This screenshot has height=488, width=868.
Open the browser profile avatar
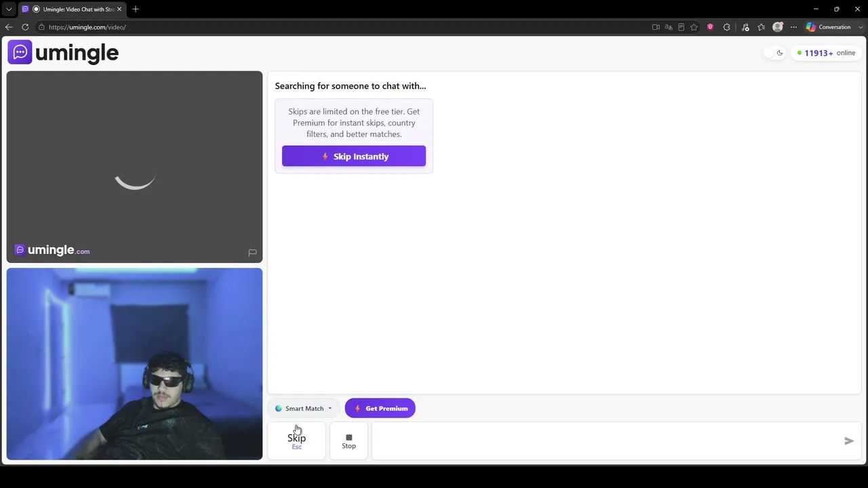pyautogui.click(x=778, y=27)
